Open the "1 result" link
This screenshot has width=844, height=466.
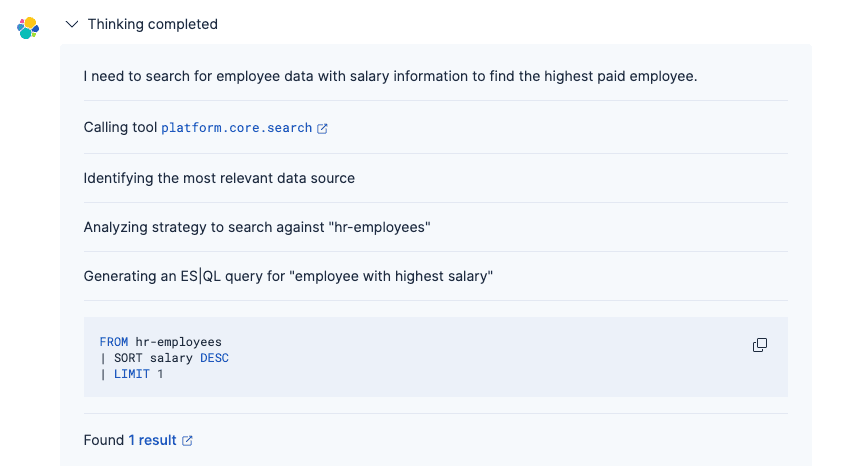click(152, 440)
